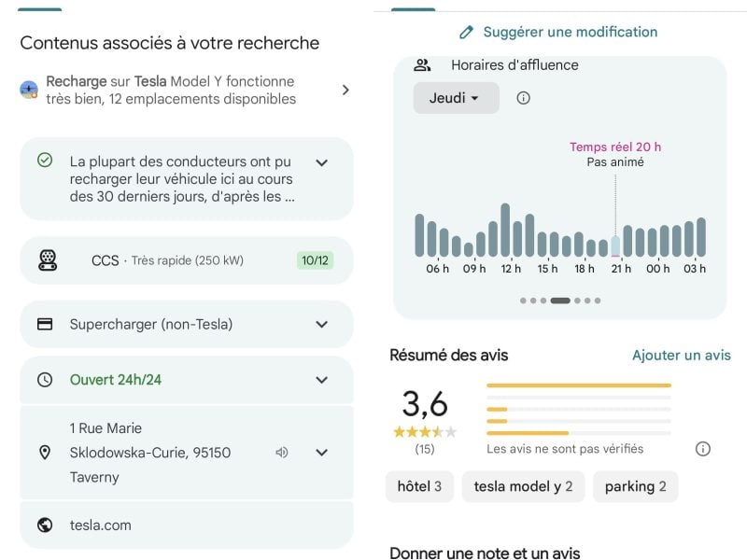Click the 3,6 star rating stars
Screen dimensions: 747x560
(425, 432)
